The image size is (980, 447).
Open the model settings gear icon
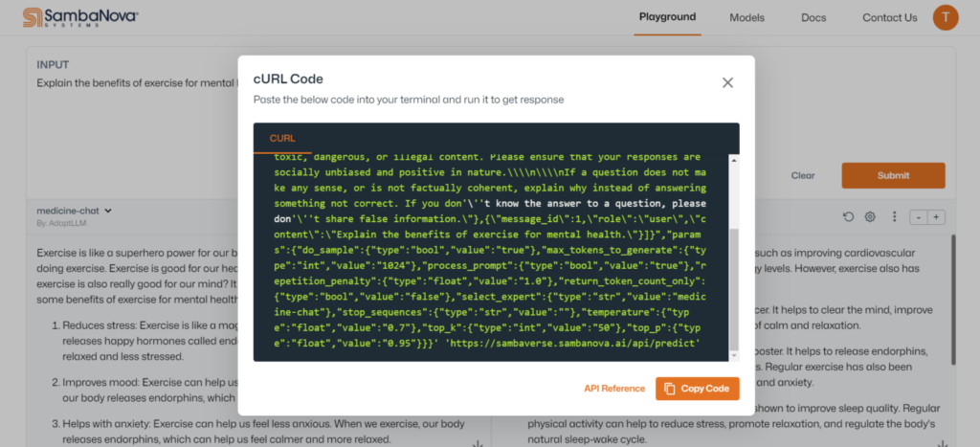point(870,217)
